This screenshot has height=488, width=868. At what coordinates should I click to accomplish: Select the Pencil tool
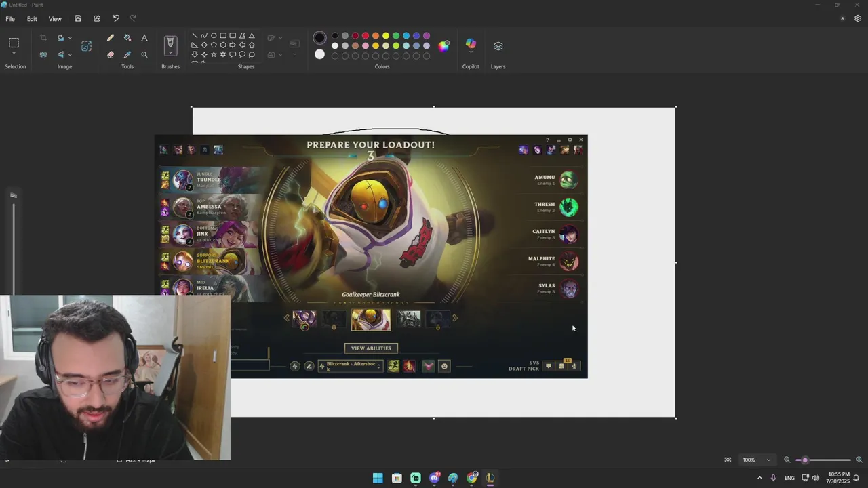[111, 38]
